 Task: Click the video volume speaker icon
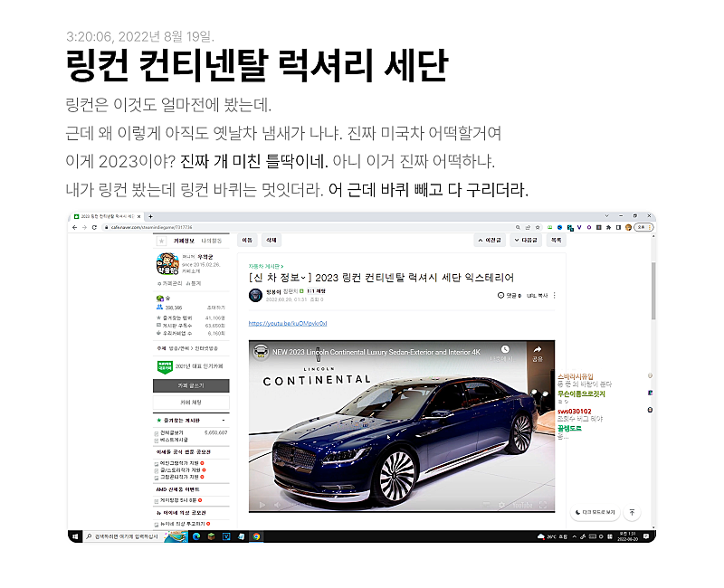click(278, 505)
